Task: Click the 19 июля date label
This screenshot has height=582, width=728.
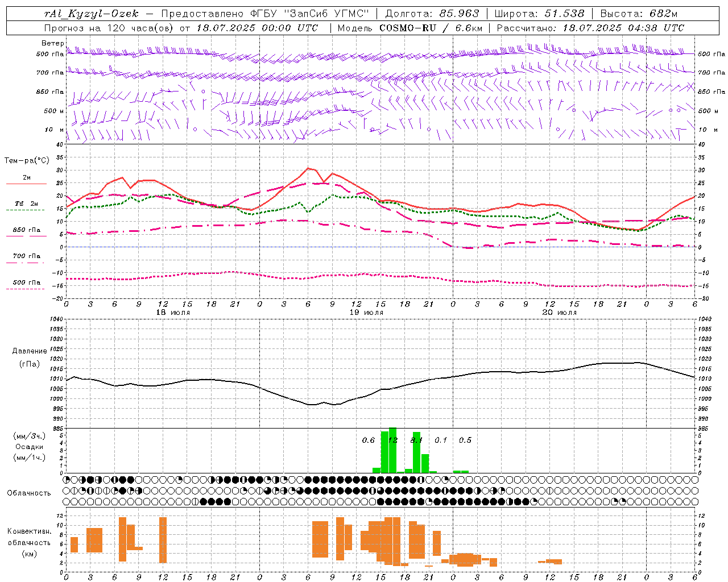Action: 366,313
